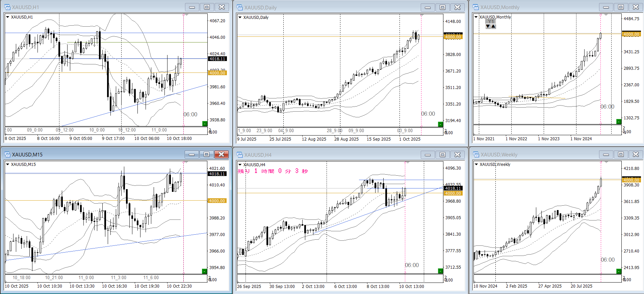The width and height of the screenshot is (644, 294).
Task: Toggle the green minus button on M15 chart
Action: coord(204,271)
